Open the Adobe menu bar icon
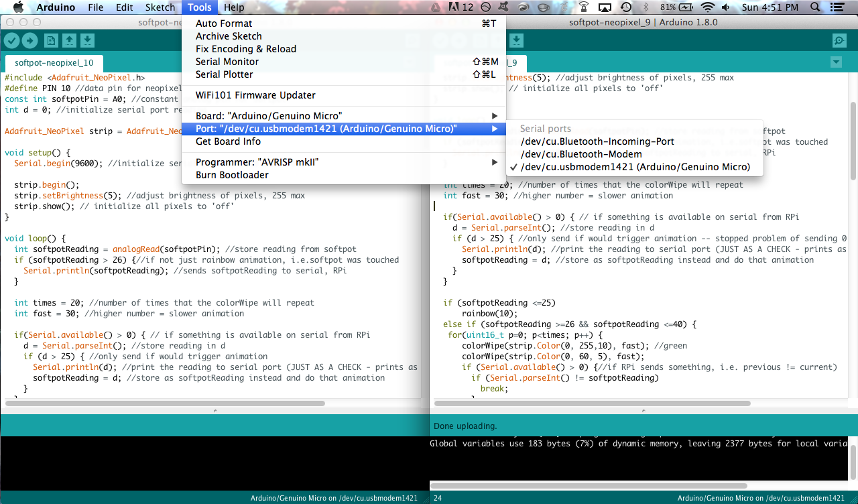Screen dimensions: 858x504 click(x=461, y=7)
